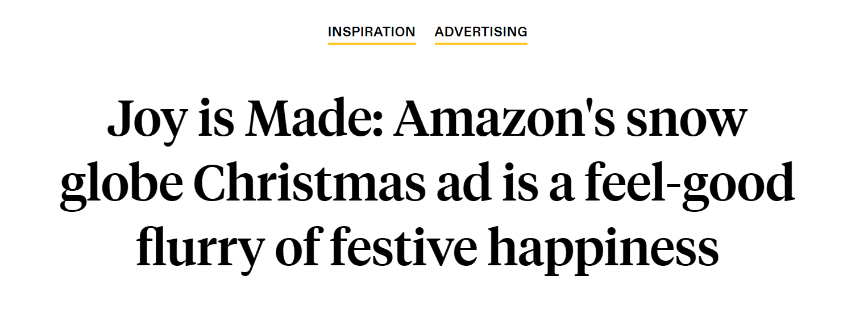The width and height of the screenshot is (868, 309).
Task: Open the INSPIRATION category tag
Action: (371, 32)
